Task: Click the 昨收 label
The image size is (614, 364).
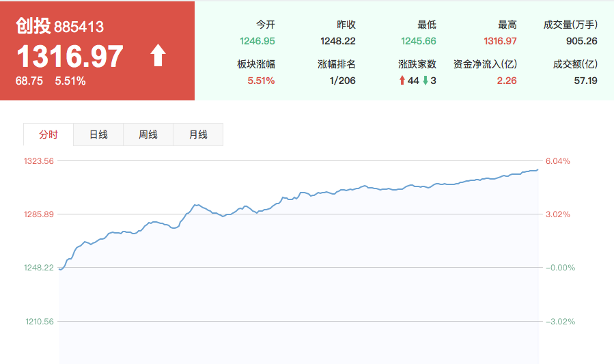Action: (346, 25)
